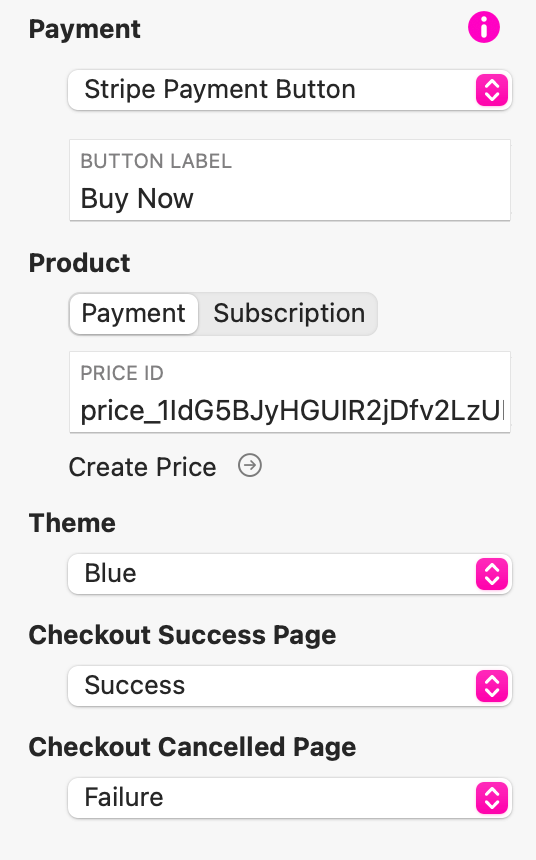This screenshot has width=536, height=860.
Task: Click into the Price ID text field
Action: (290, 392)
